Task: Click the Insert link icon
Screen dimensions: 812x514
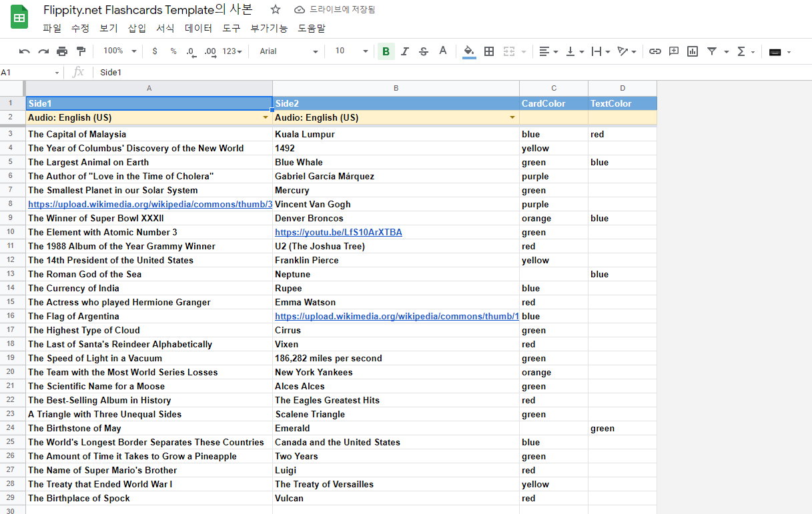Action: (655, 51)
